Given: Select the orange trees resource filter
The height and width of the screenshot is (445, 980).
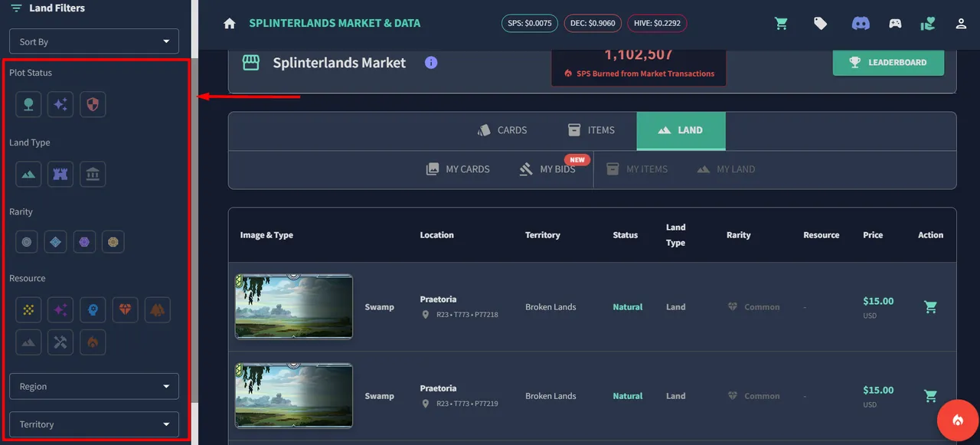Looking at the screenshot, I should point(157,310).
